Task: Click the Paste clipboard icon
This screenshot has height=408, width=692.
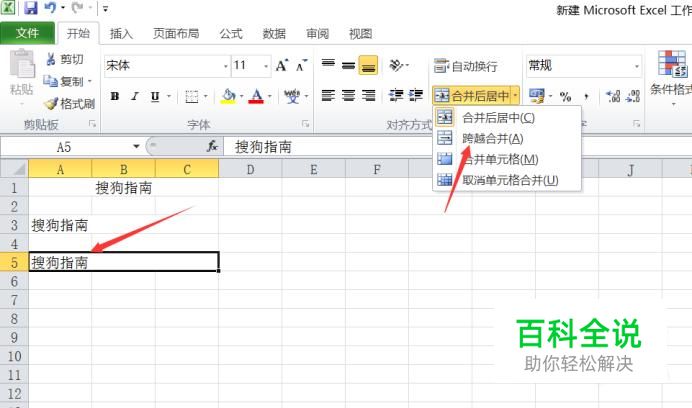Action: pyautogui.click(x=22, y=64)
